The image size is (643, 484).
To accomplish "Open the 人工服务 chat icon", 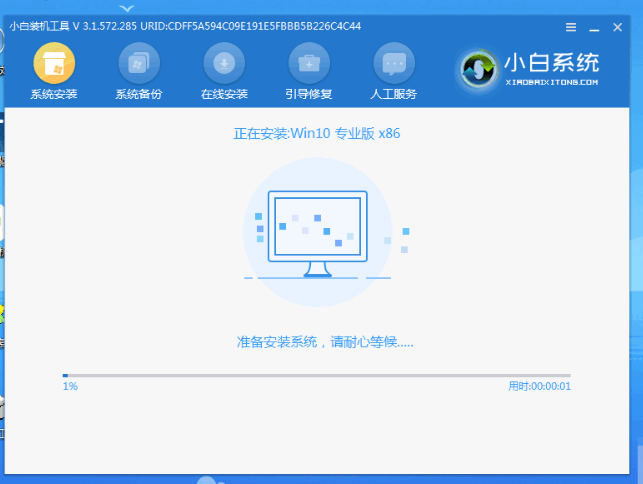I will coord(394,64).
